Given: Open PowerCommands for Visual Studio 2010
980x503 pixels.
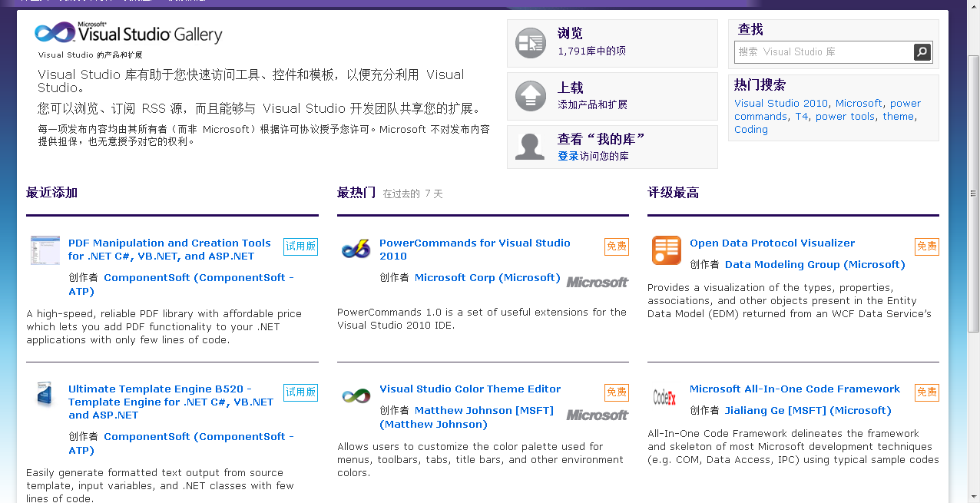Looking at the screenshot, I should click(x=475, y=250).
